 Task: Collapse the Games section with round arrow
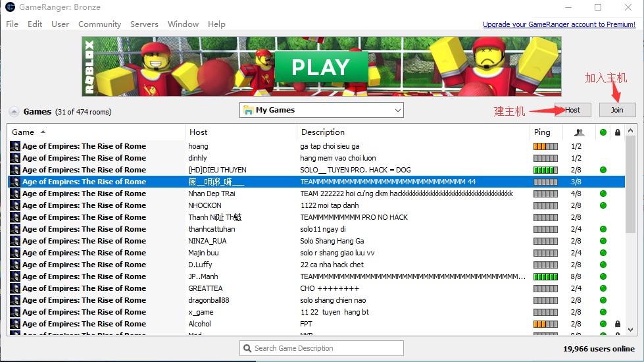pos(14,111)
